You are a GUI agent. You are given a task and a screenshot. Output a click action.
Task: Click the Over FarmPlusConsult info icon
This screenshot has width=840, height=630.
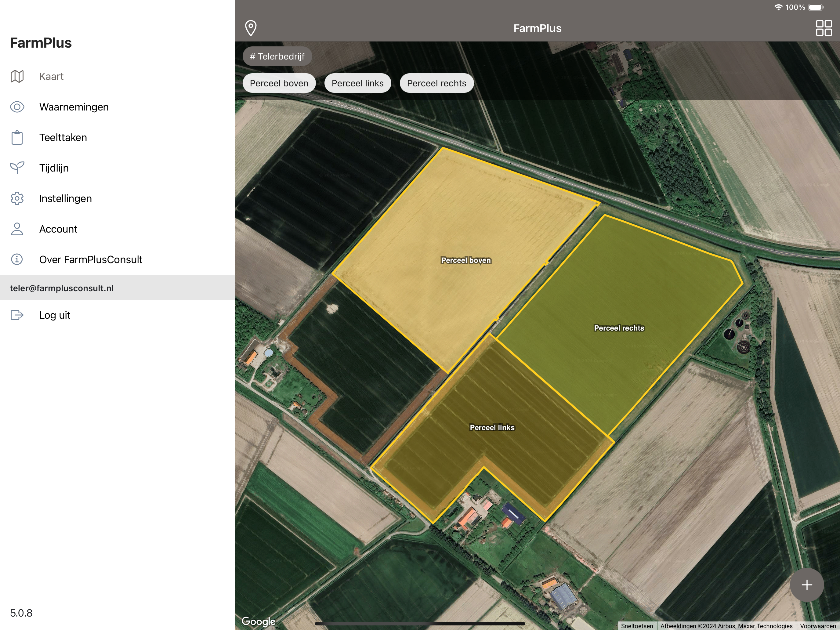pos(17,259)
